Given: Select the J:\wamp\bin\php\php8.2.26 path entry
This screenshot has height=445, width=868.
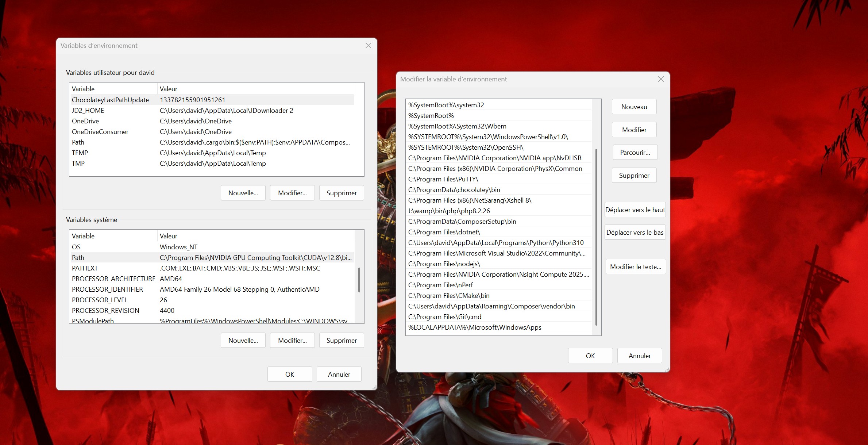Looking at the screenshot, I should point(449,211).
